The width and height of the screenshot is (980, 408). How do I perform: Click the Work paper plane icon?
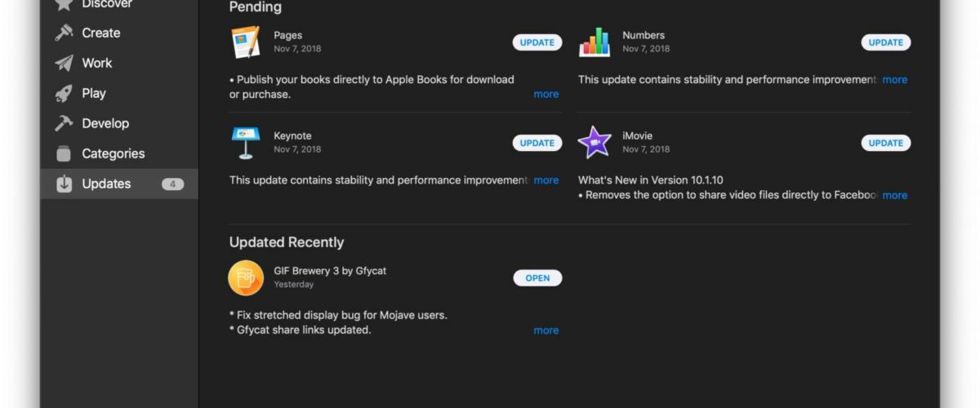64,63
